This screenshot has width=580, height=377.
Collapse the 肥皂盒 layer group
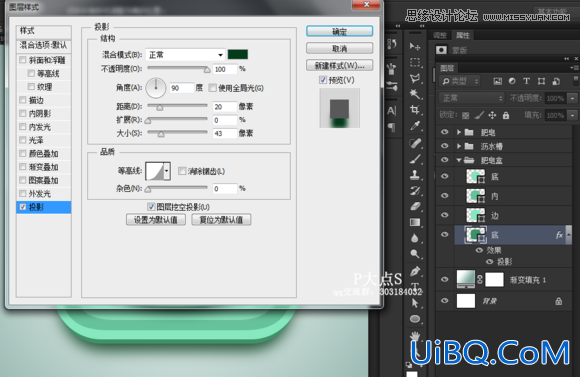coord(459,160)
